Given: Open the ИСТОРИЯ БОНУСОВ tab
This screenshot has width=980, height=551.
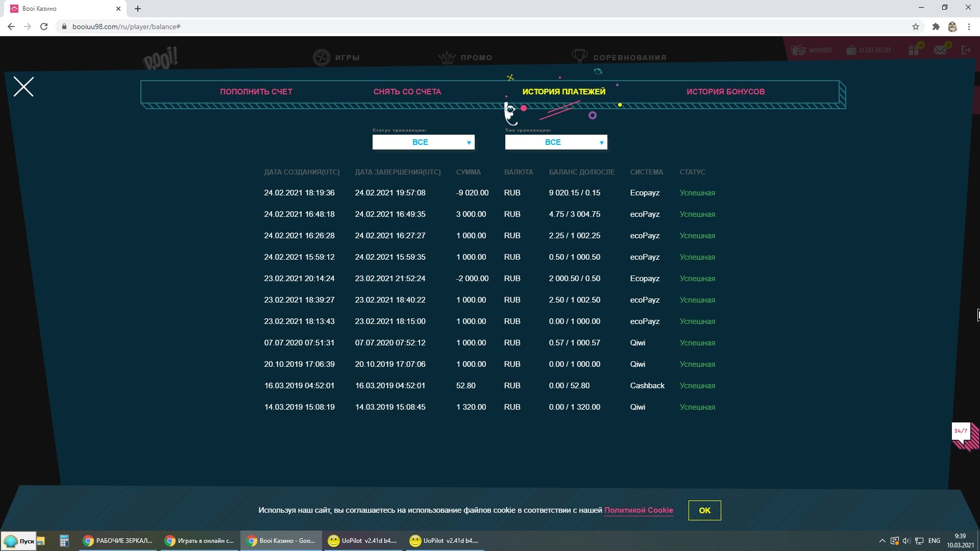Looking at the screenshot, I should pyautogui.click(x=725, y=92).
